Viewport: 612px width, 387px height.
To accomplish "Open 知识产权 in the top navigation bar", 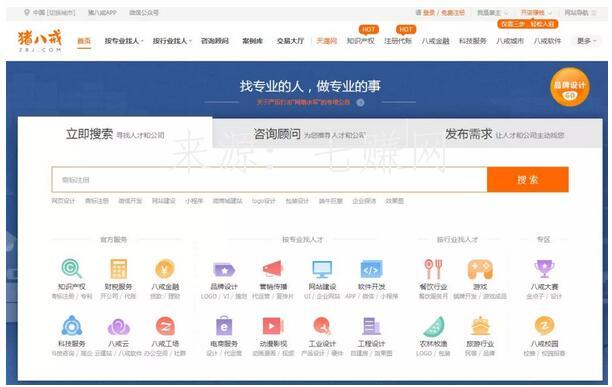I will (x=360, y=41).
